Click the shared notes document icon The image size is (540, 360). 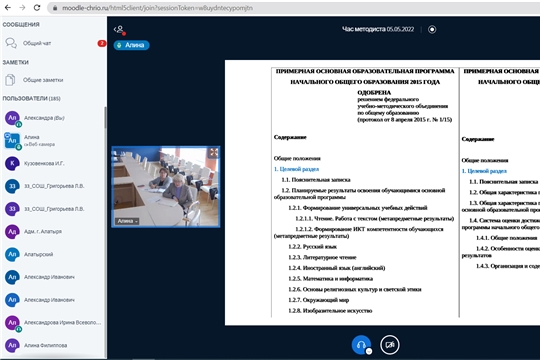tap(10, 80)
